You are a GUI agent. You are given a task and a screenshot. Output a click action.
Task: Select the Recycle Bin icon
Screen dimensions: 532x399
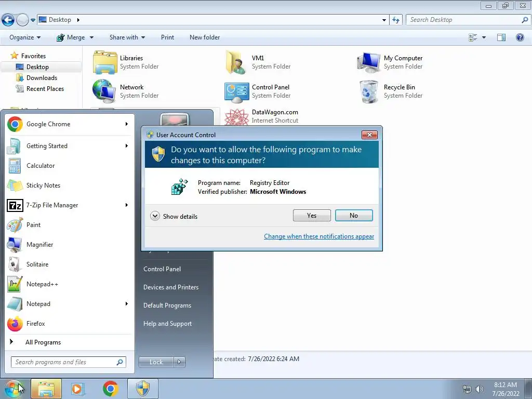coord(369,91)
